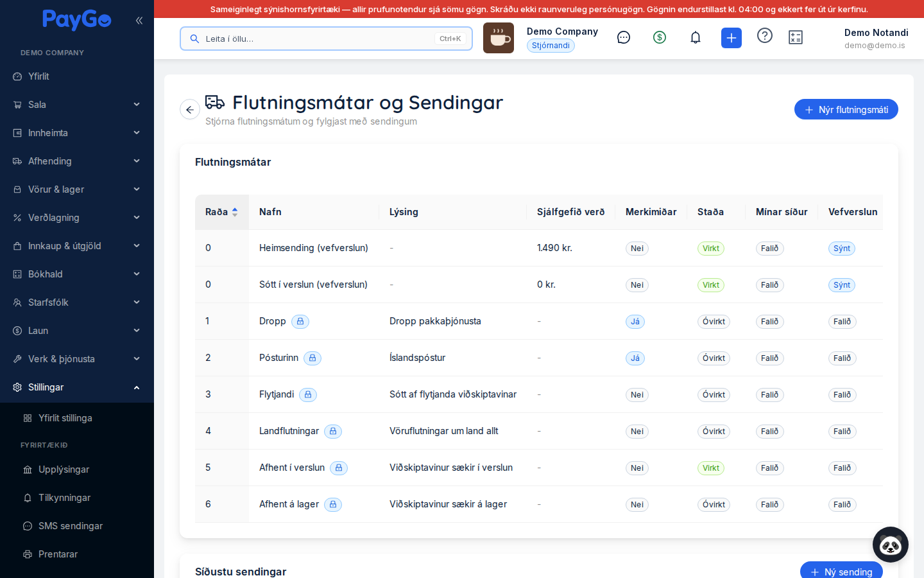Expand the Innkaup & útgjöld menu
Screen dimensions: 924x578
[77, 246]
